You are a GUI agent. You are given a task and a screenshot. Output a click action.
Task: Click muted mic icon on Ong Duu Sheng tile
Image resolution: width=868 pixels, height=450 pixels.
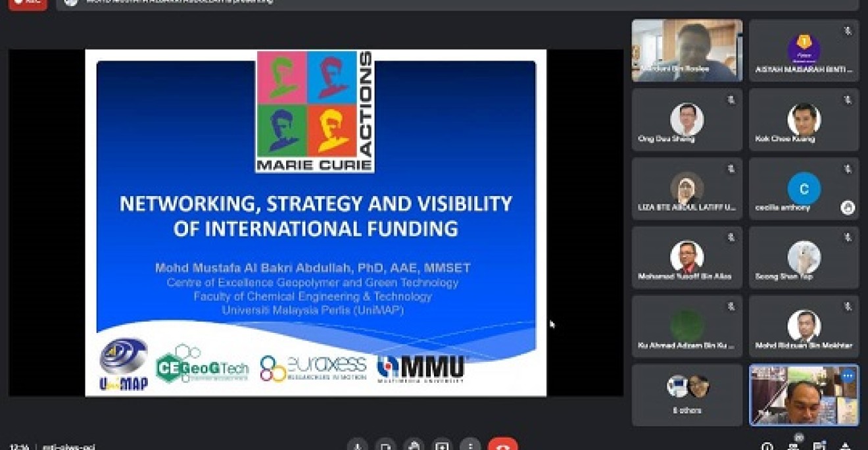tap(731, 101)
